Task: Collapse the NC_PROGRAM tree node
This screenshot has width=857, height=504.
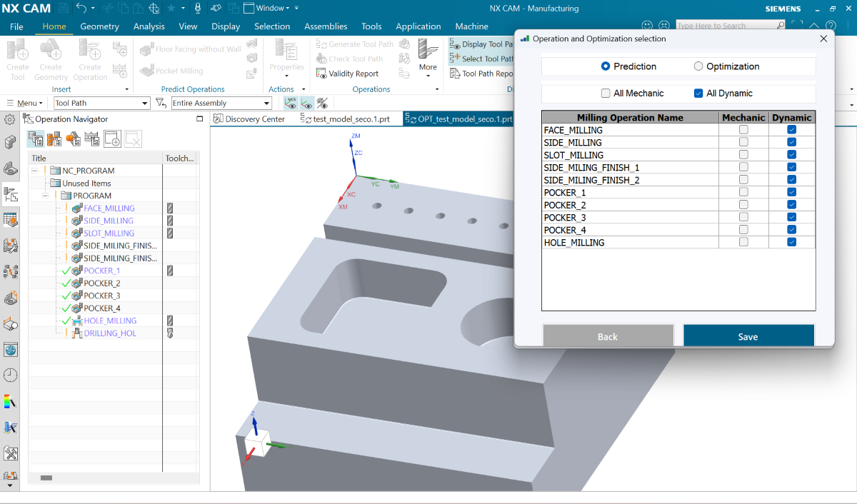Action: click(34, 171)
